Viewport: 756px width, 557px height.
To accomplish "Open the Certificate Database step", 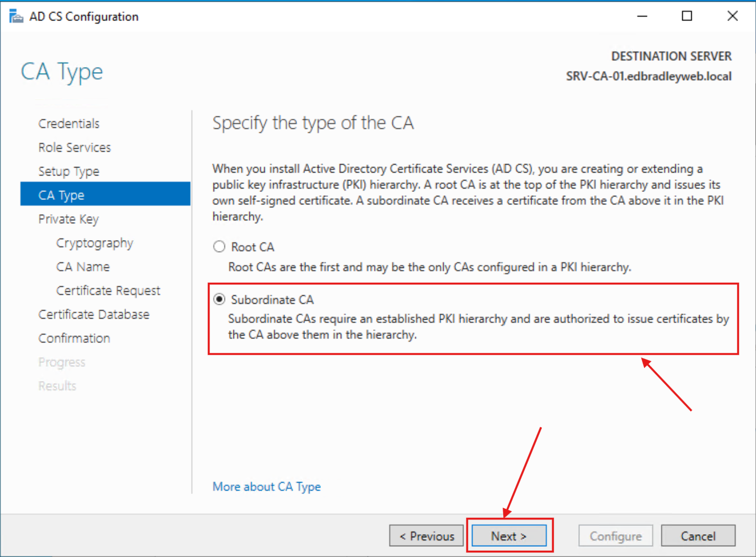I will [x=94, y=314].
